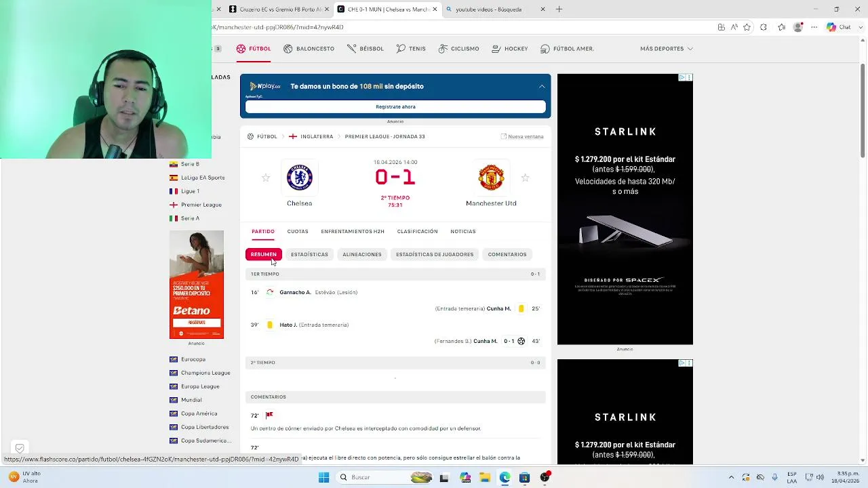868x488 pixels.
Task: Open the Ciclismo sport category
Action: coord(459,49)
